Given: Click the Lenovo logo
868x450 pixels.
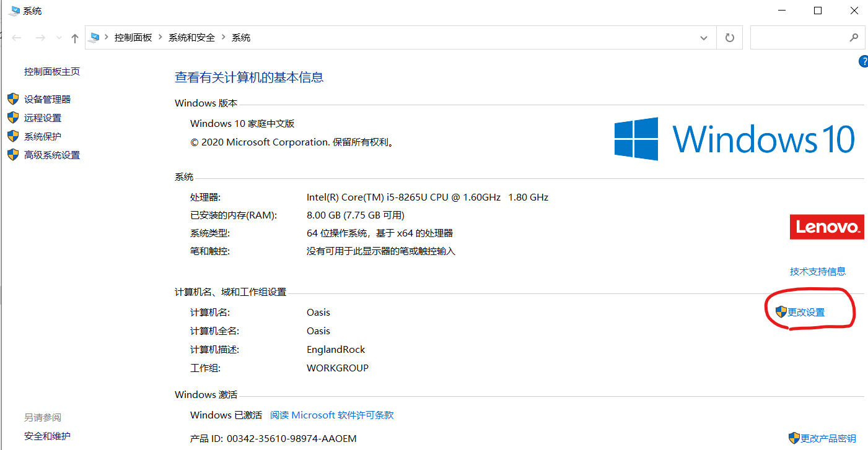Looking at the screenshot, I should [827, 227].
